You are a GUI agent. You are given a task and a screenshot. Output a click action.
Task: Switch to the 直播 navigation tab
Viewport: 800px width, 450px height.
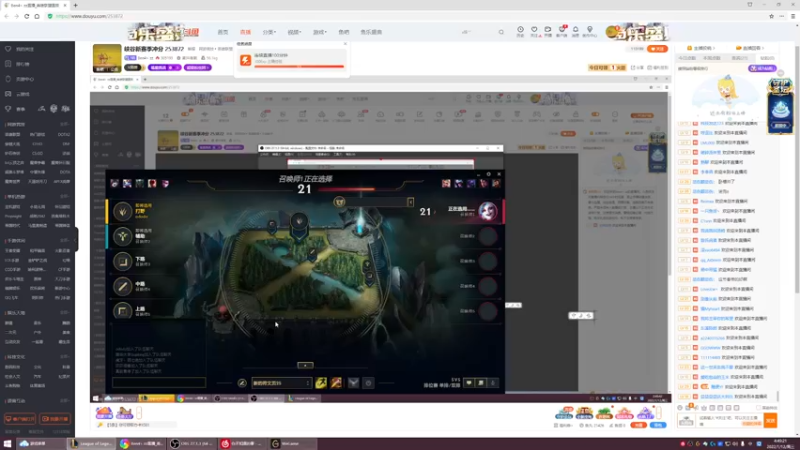[x=245, y=32]
